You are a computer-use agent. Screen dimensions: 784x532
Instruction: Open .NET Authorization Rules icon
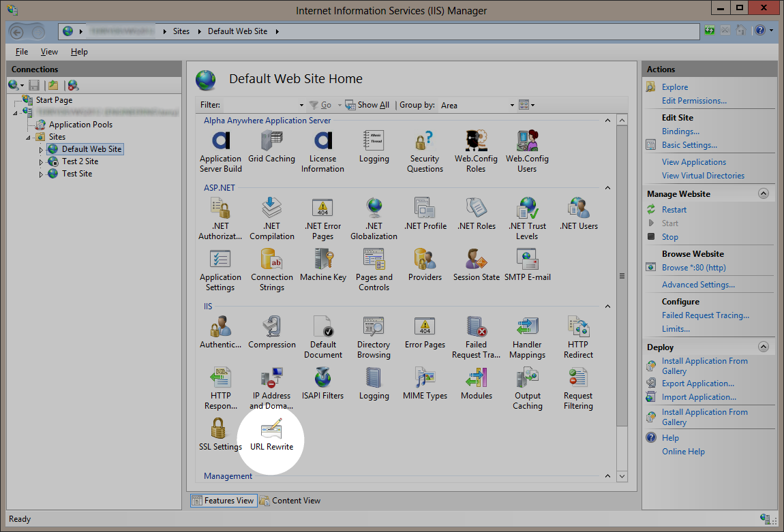coord(220,219)
